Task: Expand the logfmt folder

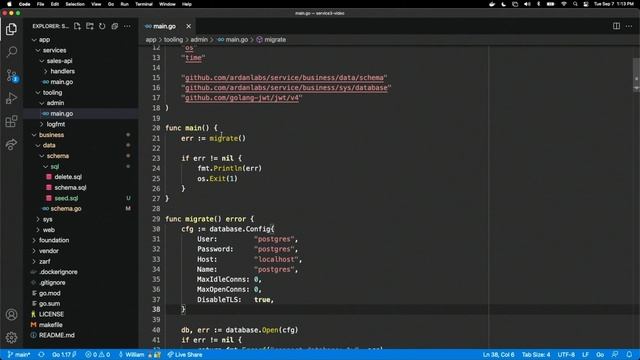Action: (x=56, y=124)
